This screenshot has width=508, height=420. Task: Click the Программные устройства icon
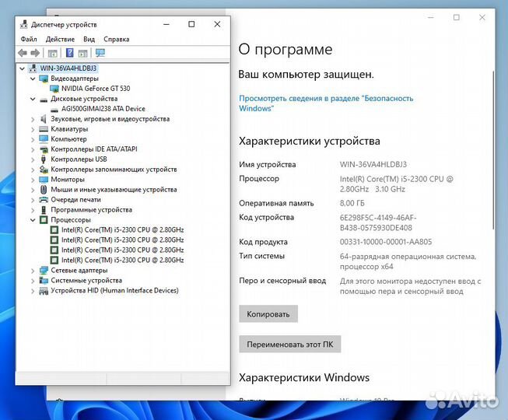(x=44, y=210)
